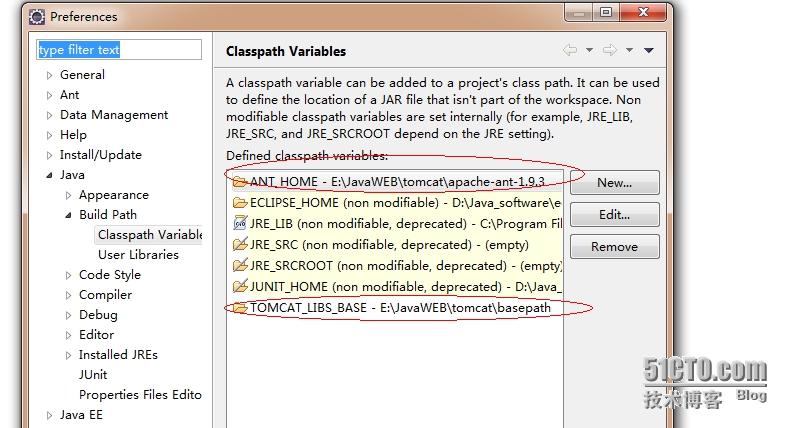Select TOMCAT_LIBS_BASE classpath variable entry
Screen dimensions: 786x428
(x=395, y=308)
